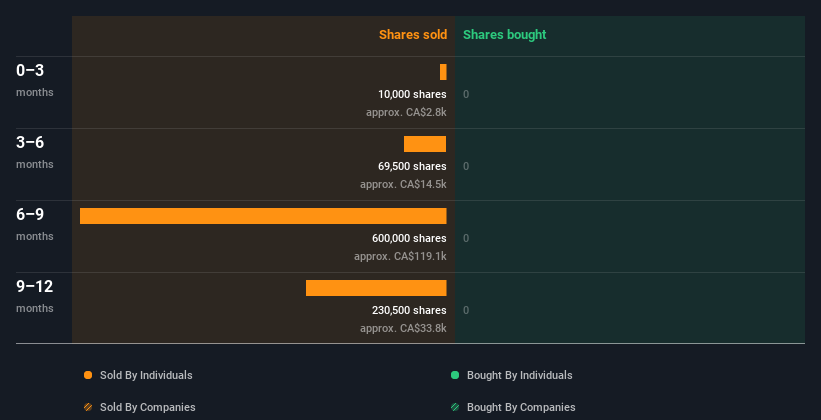Click the bought 0 in 9–12 months row
The height and width of the screenshot is (420, 821).
(x=466, y=311)
